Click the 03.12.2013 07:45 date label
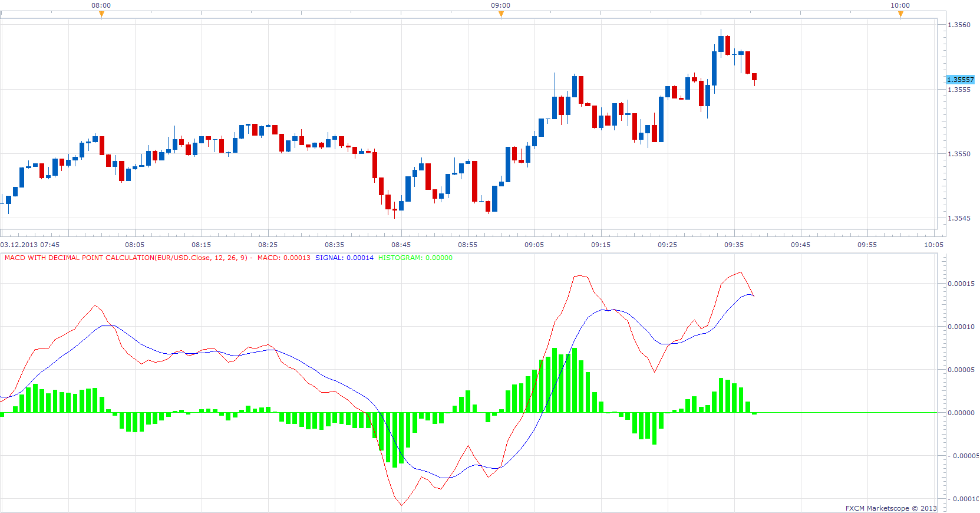The width and height of the screenshot is (980, 513). click(x=30, y=245)
